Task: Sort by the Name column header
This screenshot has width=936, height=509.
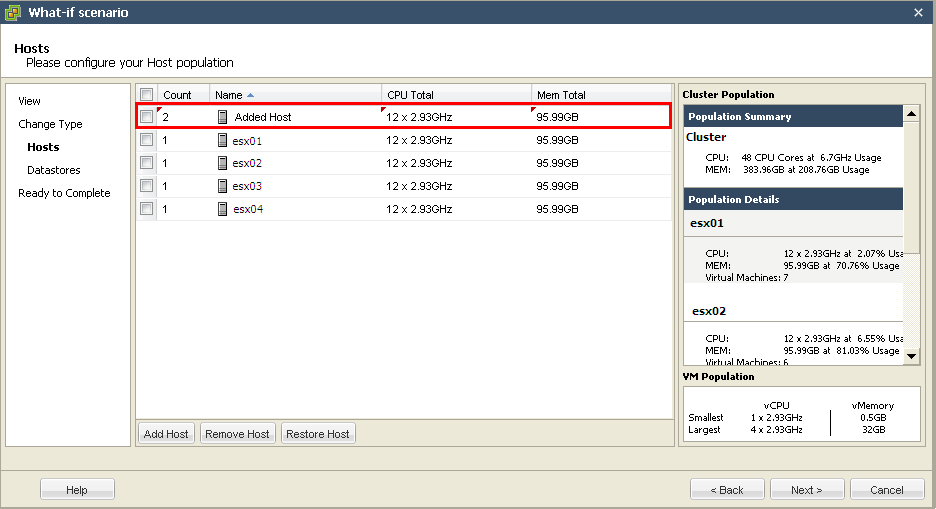Action: click(x=295, y=95)
